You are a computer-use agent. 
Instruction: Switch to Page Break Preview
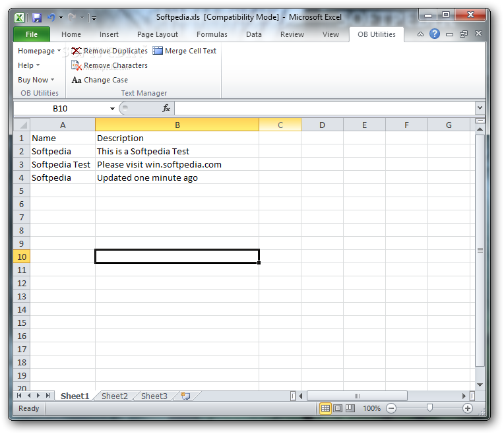[x=350, y=408]
